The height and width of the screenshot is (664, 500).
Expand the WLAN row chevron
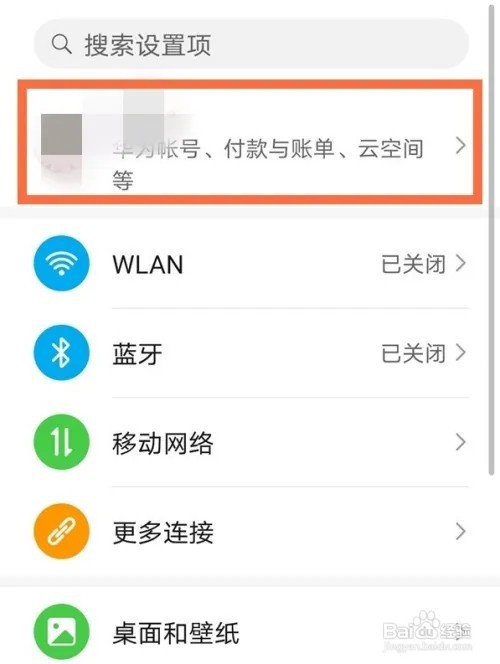point(461,263)
